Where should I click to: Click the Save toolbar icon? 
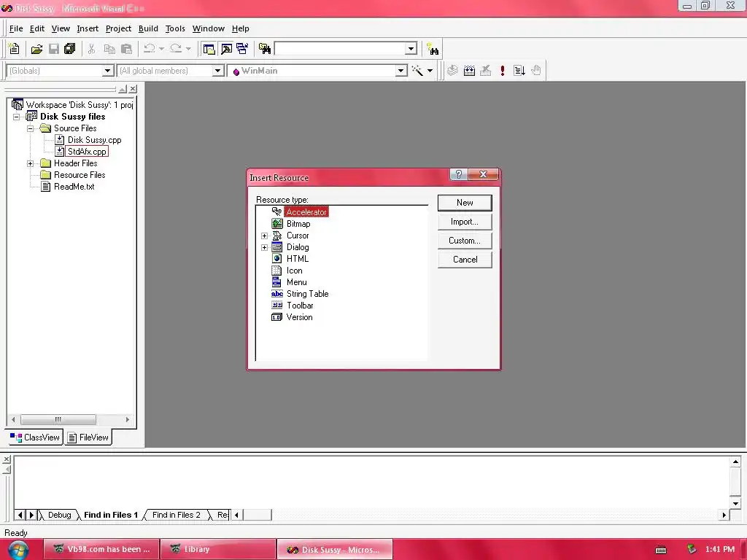click(54, 49)
